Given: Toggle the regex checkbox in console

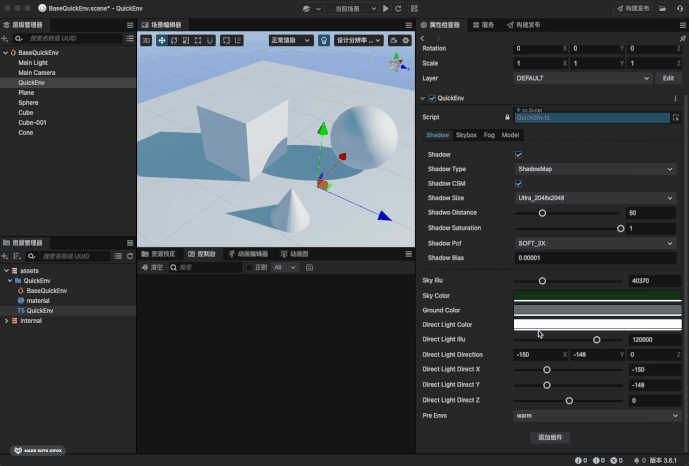Looking at the screenshot, I should [250, 267].
